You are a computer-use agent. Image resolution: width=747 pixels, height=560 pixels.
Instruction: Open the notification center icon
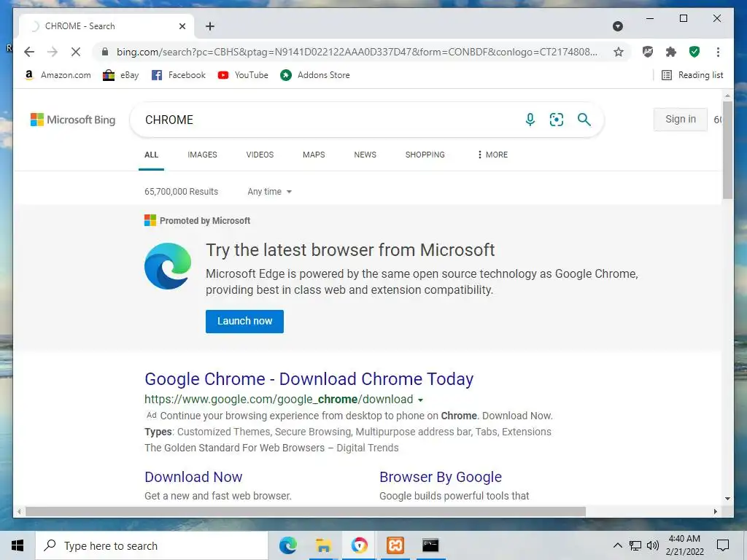(x=723, y=545)
